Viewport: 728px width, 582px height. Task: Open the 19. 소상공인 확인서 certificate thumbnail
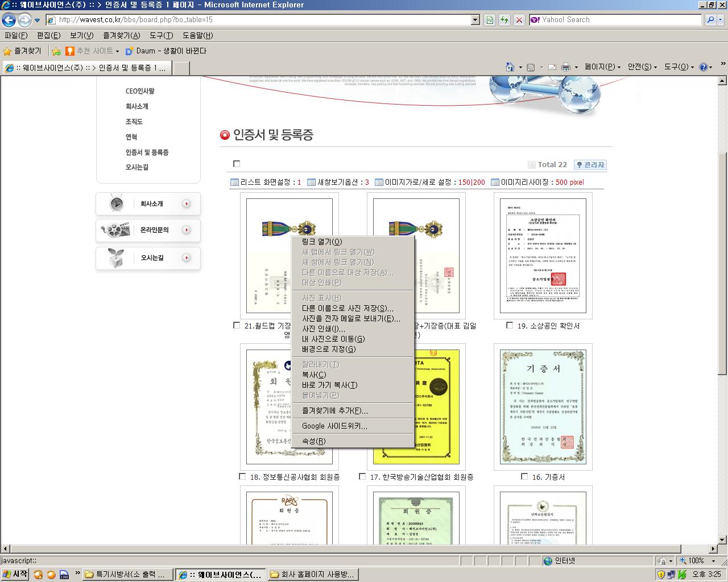(543, 256)
